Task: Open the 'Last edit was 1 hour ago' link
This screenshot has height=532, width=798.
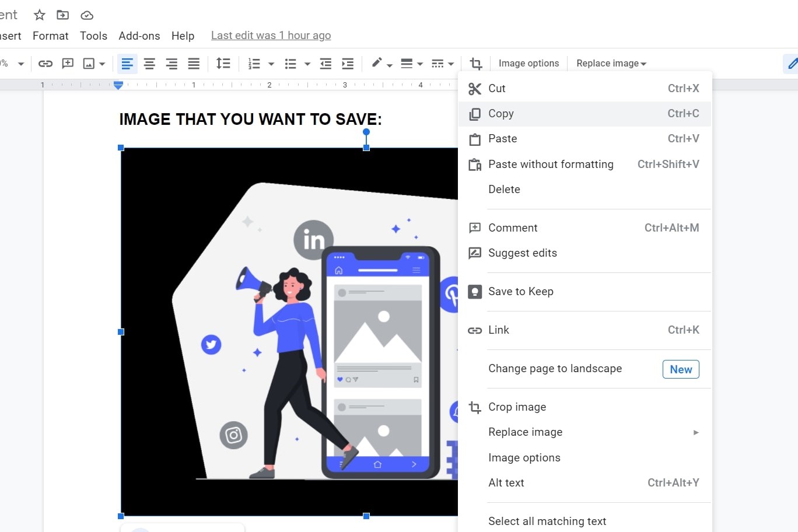Action: pyautogui.click(x=271, y=36)
